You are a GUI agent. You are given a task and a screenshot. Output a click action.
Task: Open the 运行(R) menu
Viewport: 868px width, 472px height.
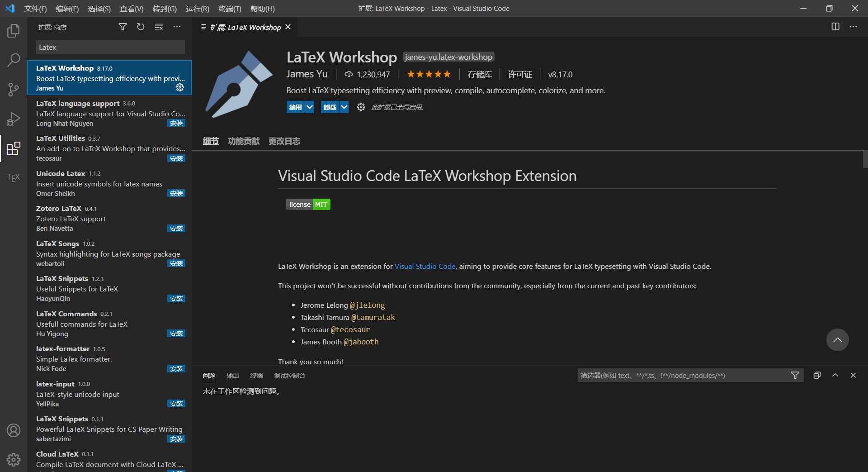pos(198,9)
